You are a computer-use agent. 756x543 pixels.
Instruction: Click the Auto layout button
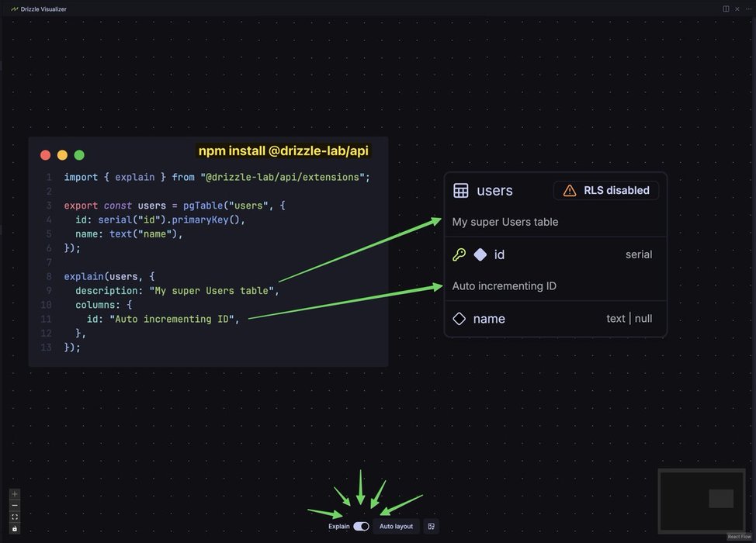tap(396, 527)
